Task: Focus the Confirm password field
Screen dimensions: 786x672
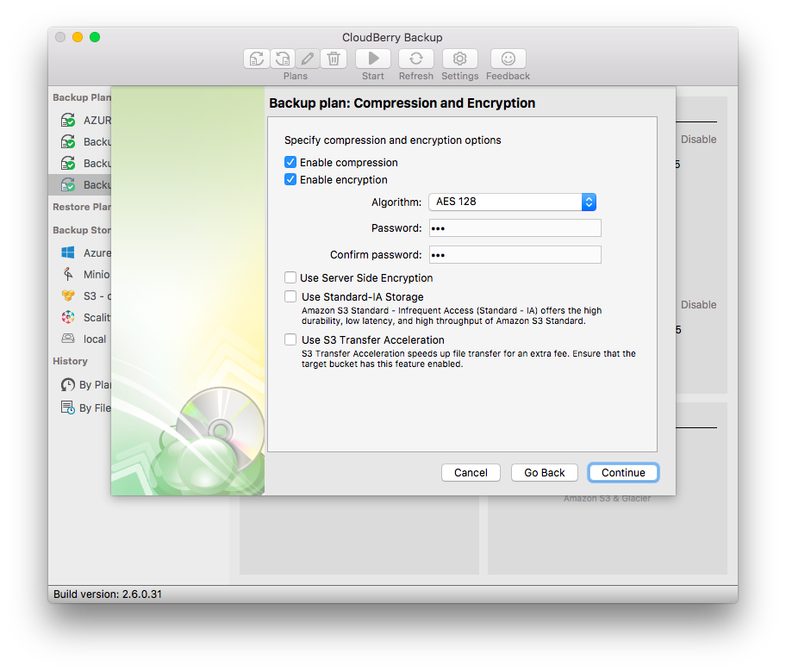Action: tap(515, 255)
